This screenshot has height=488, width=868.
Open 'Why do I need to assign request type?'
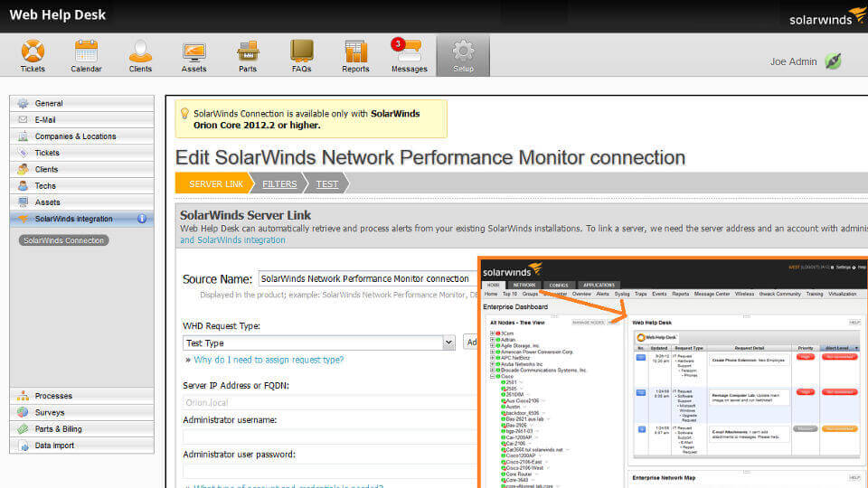269,360
